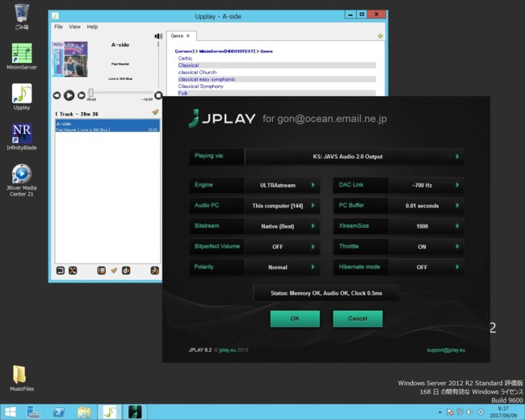Image resolution: width=525 pixels, height=420 pixels.
Task: Click OK in the JPLAY settings
Action: [x=295, y=318]
